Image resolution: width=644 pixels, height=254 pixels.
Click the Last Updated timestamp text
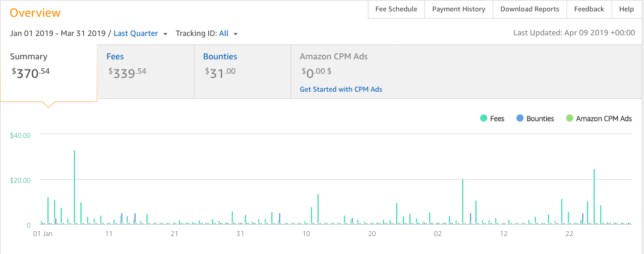pyautogui.click(x=574, y=34)
